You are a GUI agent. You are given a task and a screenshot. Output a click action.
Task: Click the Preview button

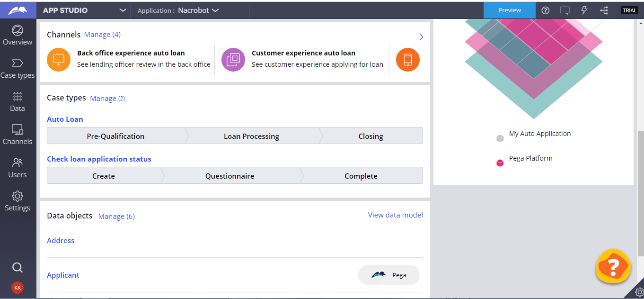pyautogui.click(x=510, y=10)
